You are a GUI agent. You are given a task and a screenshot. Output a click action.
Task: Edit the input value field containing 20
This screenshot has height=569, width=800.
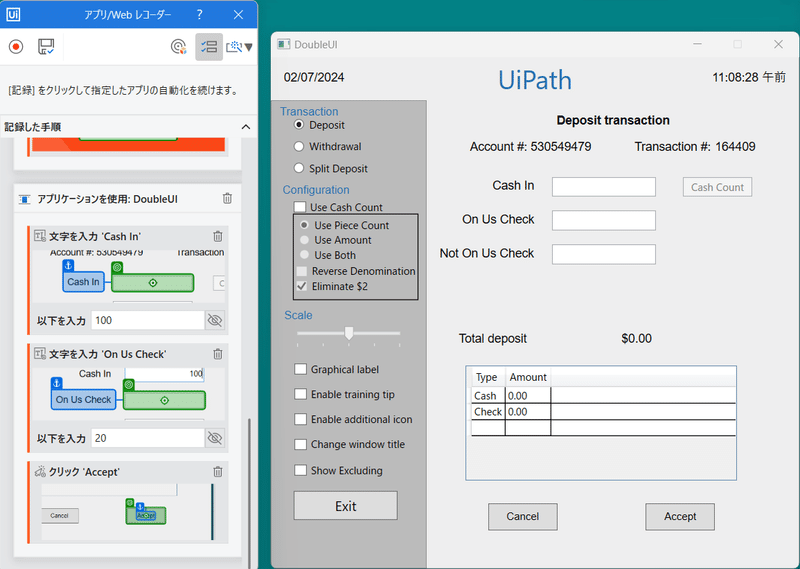point(148,438)
